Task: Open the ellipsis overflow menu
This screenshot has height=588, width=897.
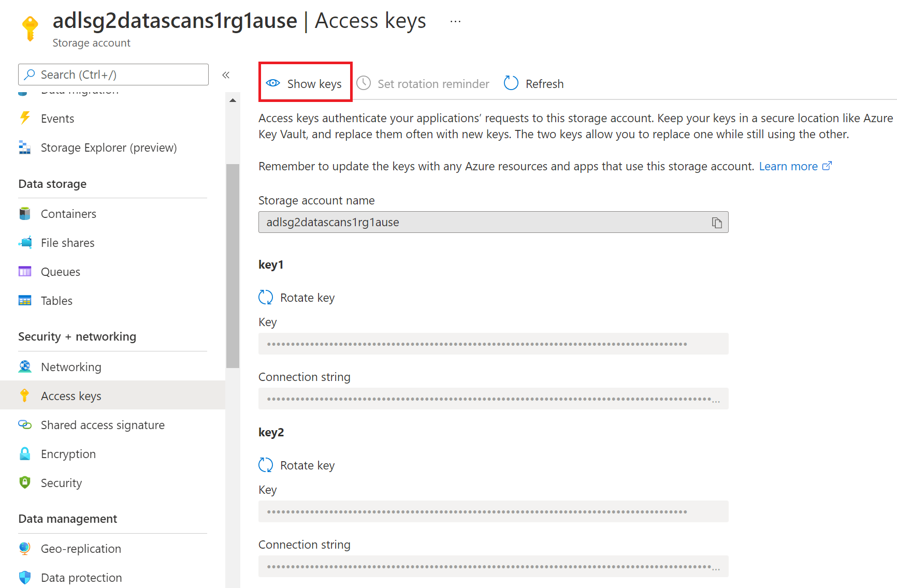Action: tap(455, 20)
